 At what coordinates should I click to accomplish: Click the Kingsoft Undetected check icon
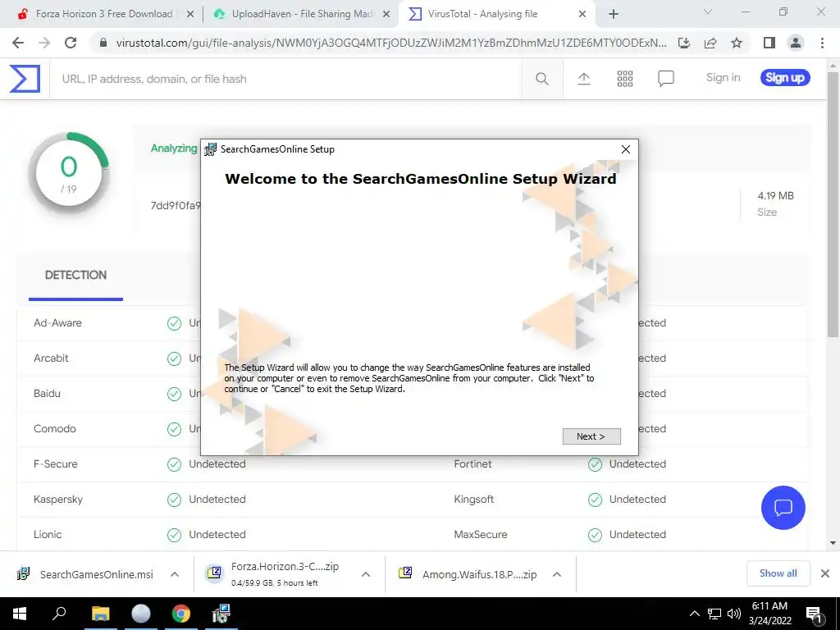595,500
